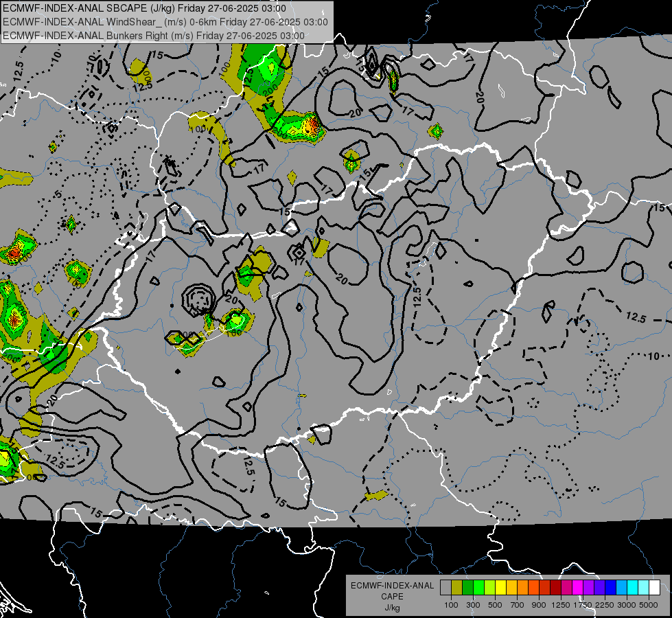Click the WindShear 0-6km title line
Viewport: 672px width, 618px height.
[165, 22]
